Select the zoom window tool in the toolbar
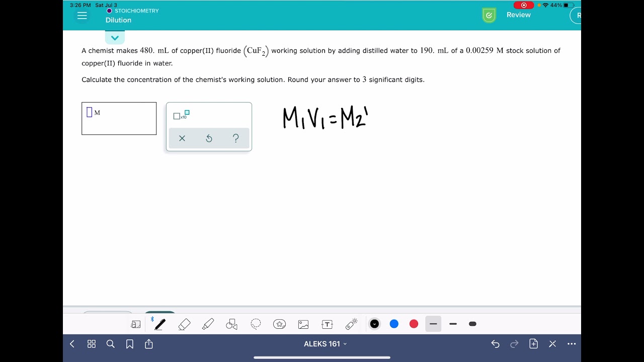The width and height of the screenshot is (644, 362). pos(136,324)
